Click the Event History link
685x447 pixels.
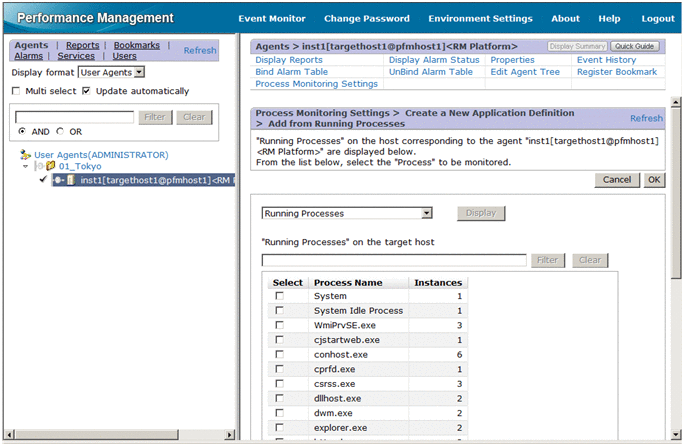(x=606, y=60)
